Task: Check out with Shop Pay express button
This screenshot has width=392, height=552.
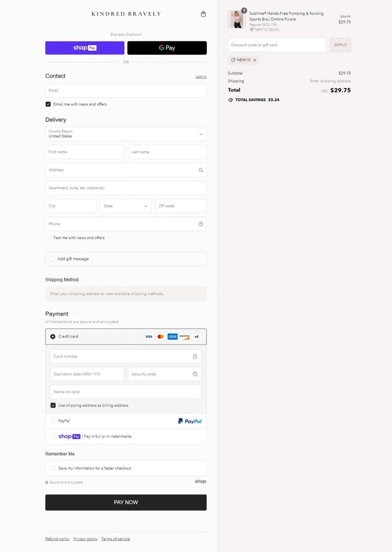Action: [85, 48]
